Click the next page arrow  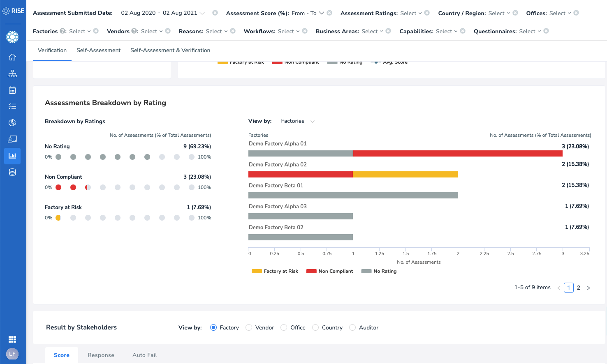(x=588, y=288)
